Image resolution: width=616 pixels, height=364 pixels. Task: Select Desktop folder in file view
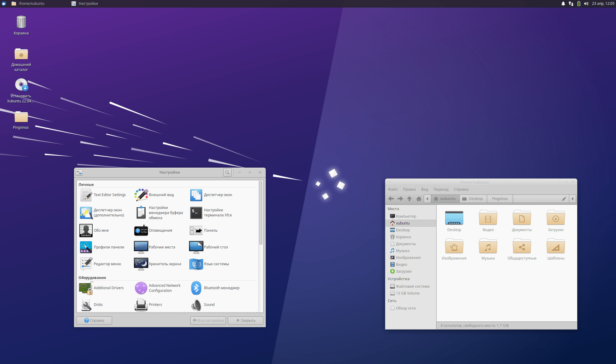coord(454,221)
